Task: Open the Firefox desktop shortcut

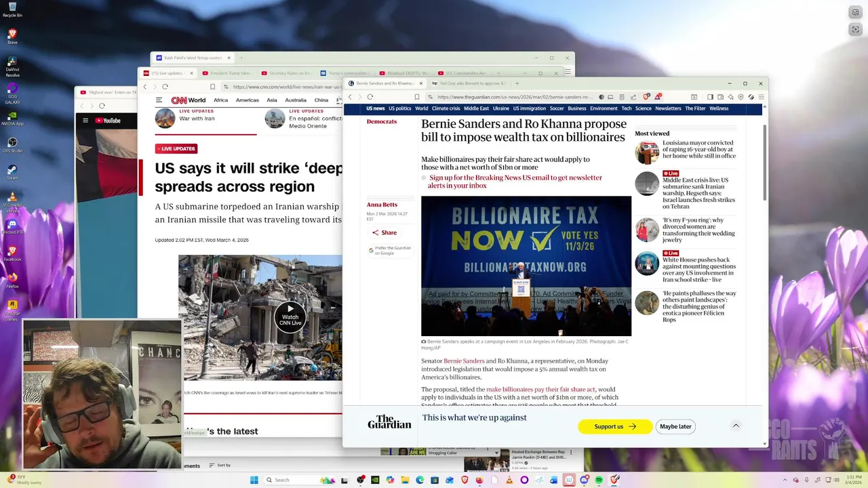Action: click(12, 280)
